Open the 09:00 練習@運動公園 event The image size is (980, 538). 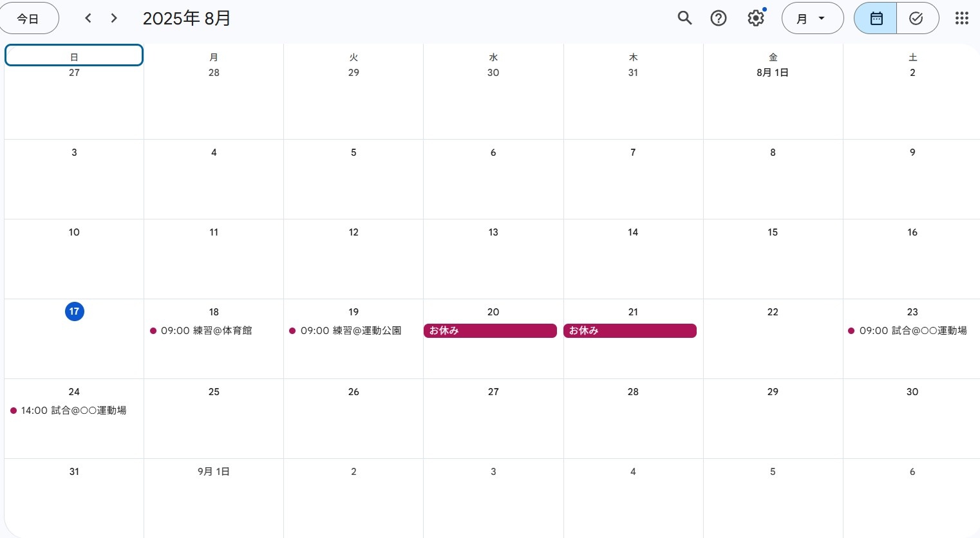350,331
